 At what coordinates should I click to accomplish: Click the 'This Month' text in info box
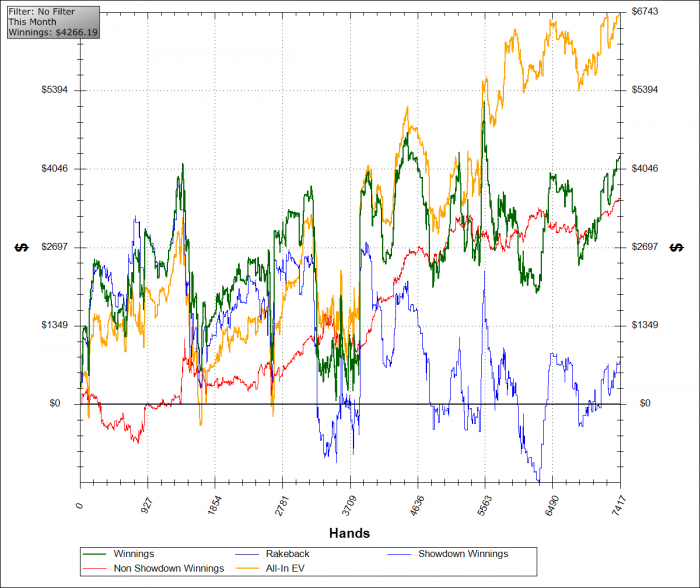pos(32,22)
